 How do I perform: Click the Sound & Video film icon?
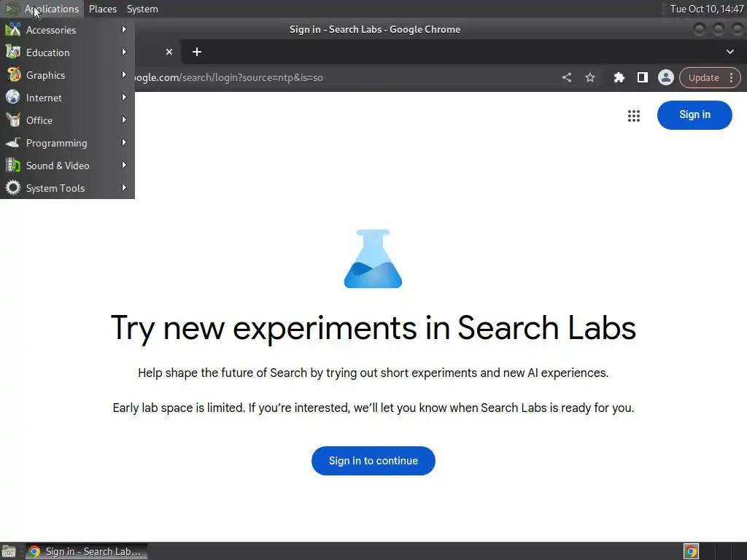[x=13, y=166]
